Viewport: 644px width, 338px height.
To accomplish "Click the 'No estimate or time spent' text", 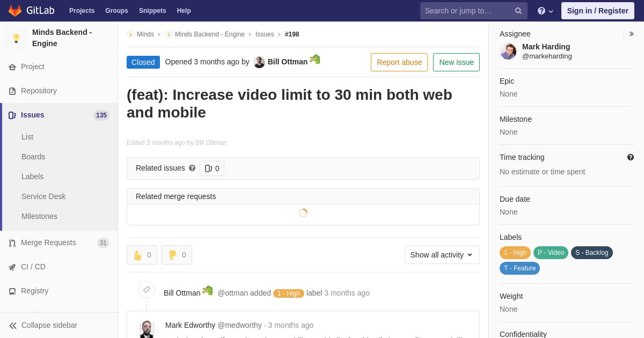I will click(543, 172).
